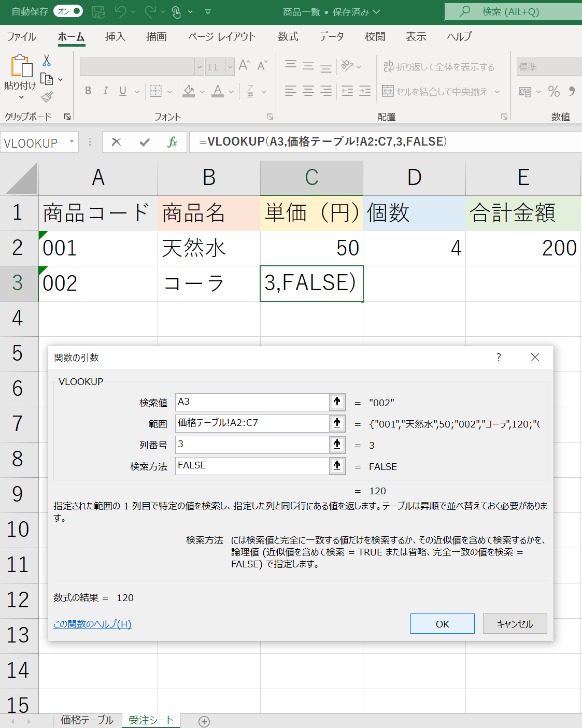Click the formula bar enter checkmark icon
The height and width of the screenshot is (728, 582).
(x=145, y=142)
